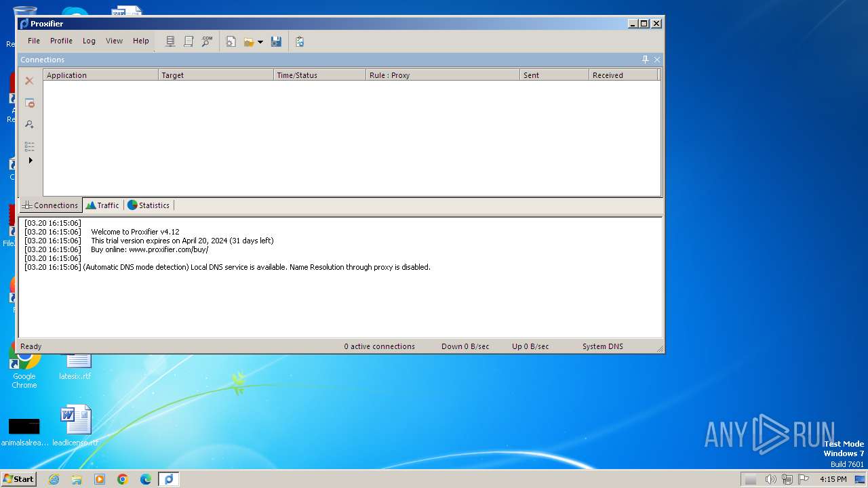Open Proxy Servers settings icon
868x488 pixels.
pos(170,41)
